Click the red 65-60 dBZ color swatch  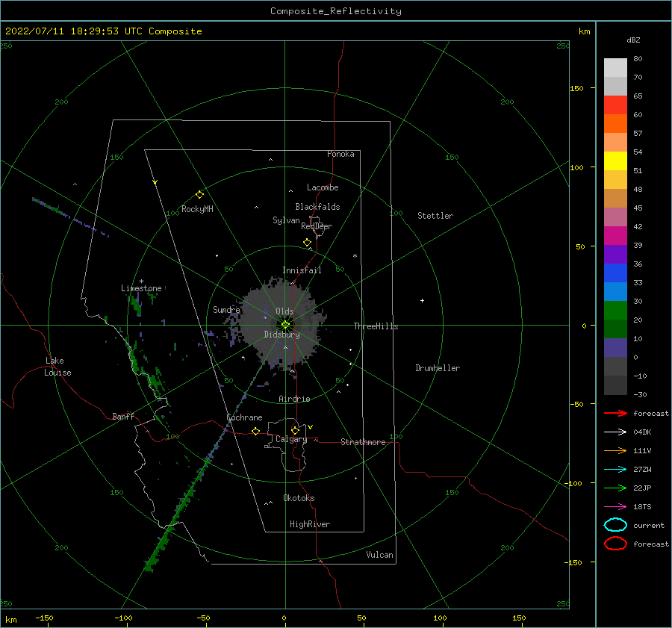pyautogui.click(x=615, y=105)
